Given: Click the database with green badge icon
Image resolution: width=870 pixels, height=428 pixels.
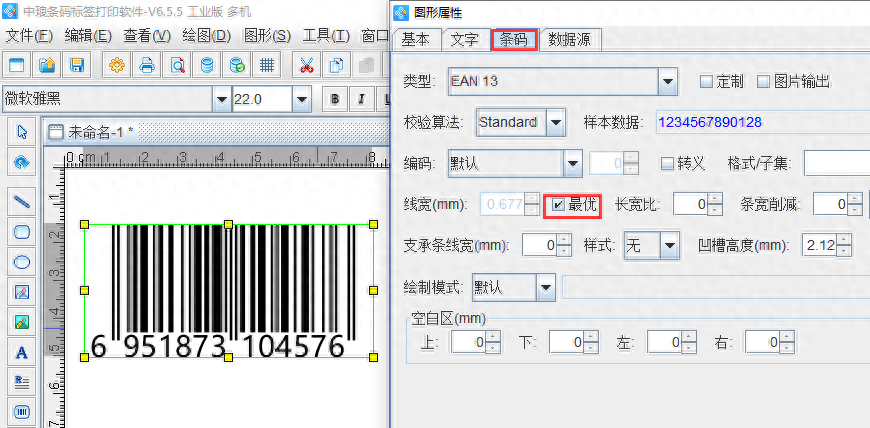Looking at the screenshot, I should [x=237, y=66].
